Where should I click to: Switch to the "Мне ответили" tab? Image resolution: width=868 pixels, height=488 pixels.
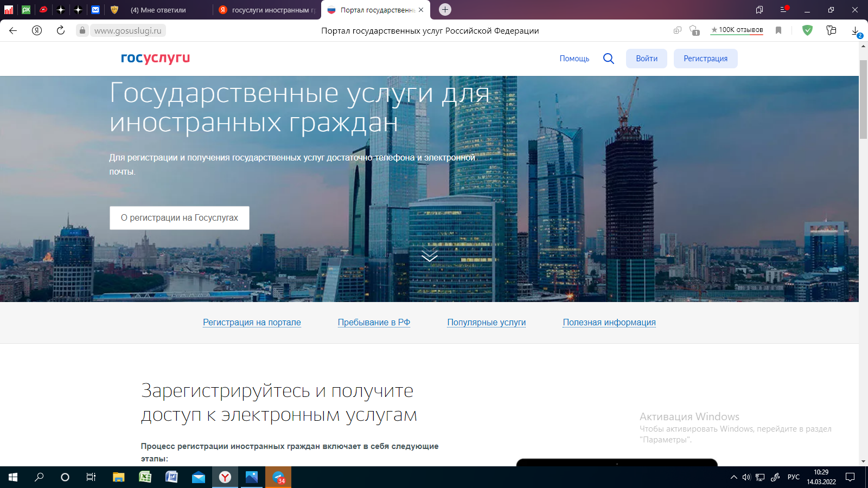pos(158,10)
